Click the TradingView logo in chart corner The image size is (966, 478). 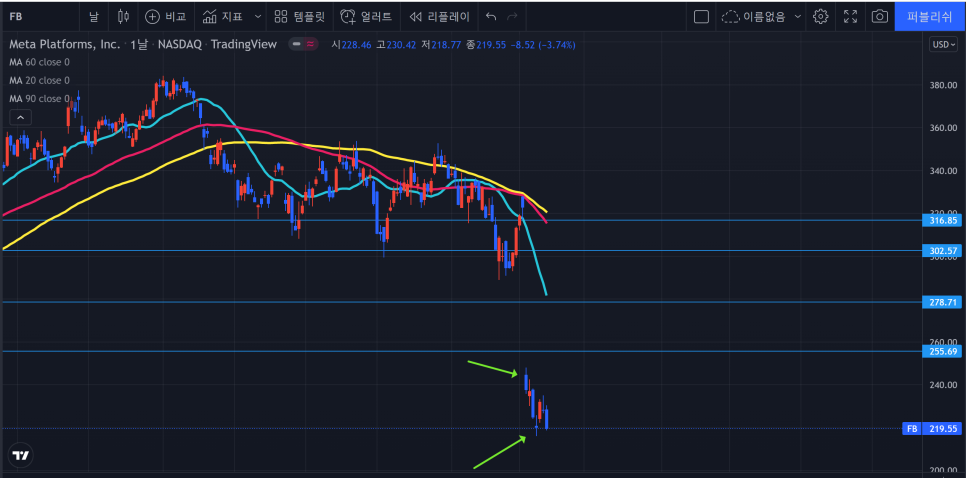[x=22, y=455]
